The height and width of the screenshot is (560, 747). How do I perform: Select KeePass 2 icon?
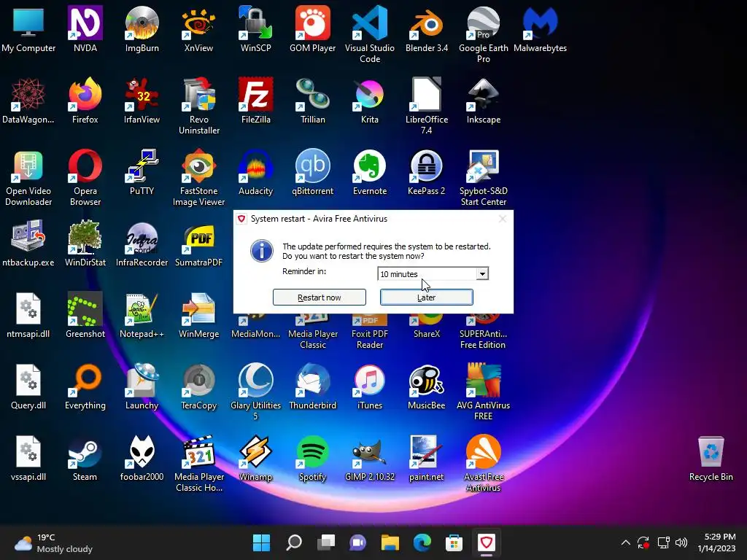(x=426, y=172)
